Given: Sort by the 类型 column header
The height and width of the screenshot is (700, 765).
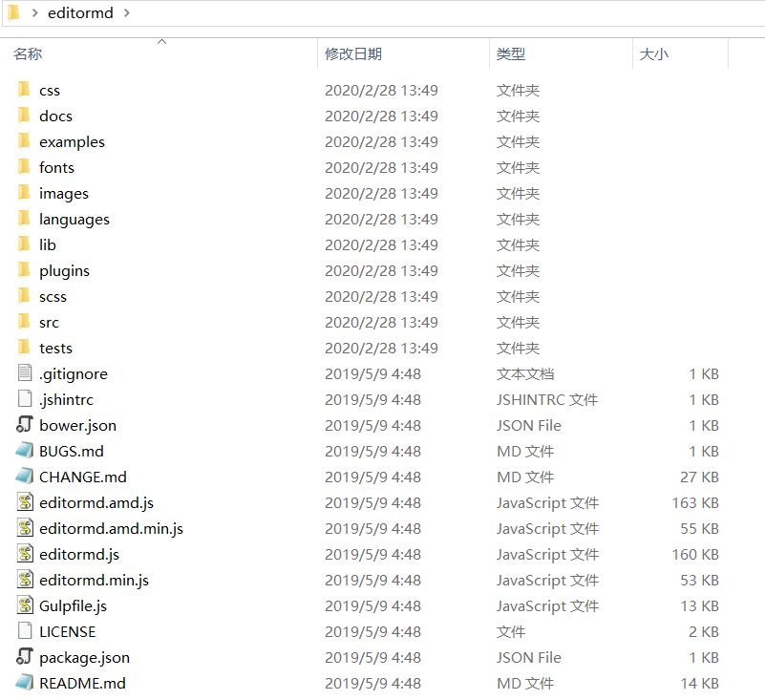Looking at the screenshot, I should (x=511, y=53).
